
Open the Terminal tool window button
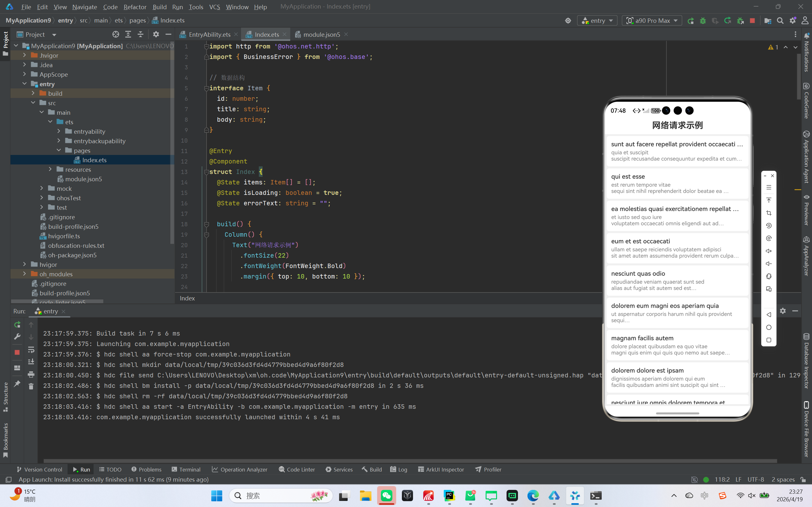pos(186,469)
